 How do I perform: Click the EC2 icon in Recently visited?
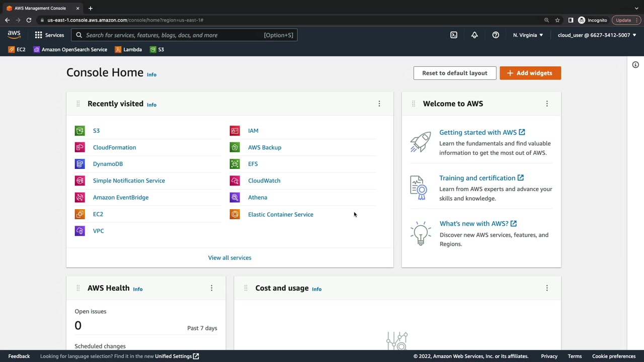pos(79,214)
